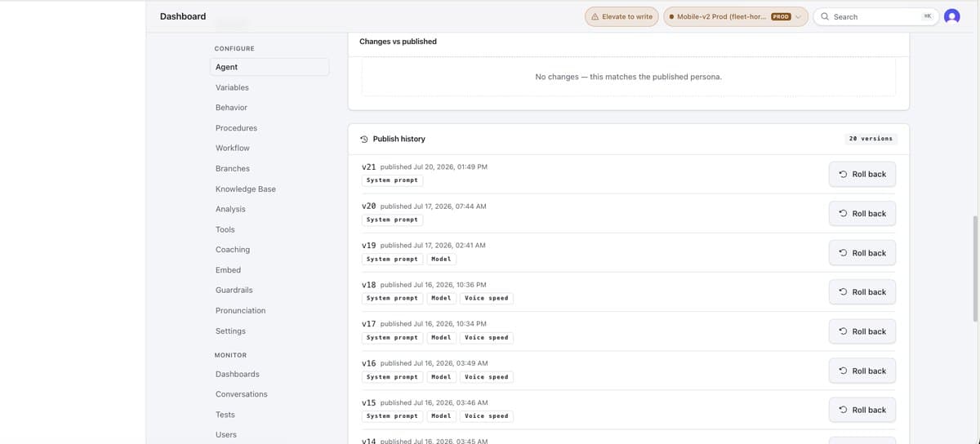Open Dashboards under Monitor

click(237, 374)
